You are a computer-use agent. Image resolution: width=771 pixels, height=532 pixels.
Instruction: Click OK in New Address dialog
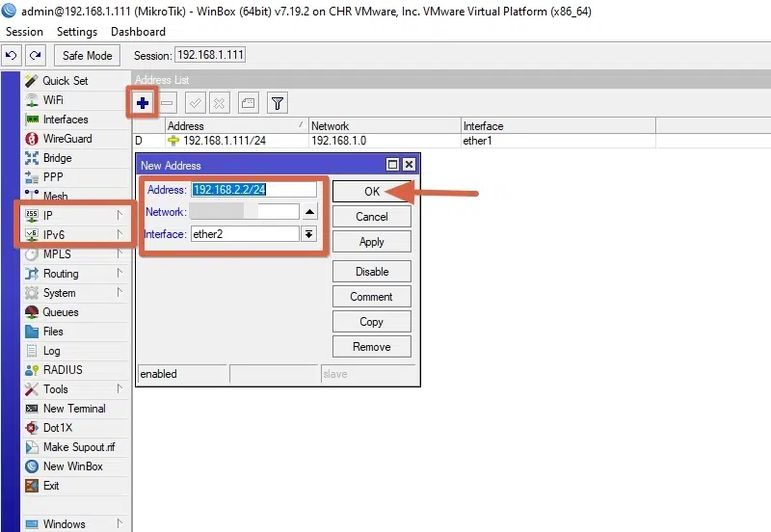coord(372,191)
